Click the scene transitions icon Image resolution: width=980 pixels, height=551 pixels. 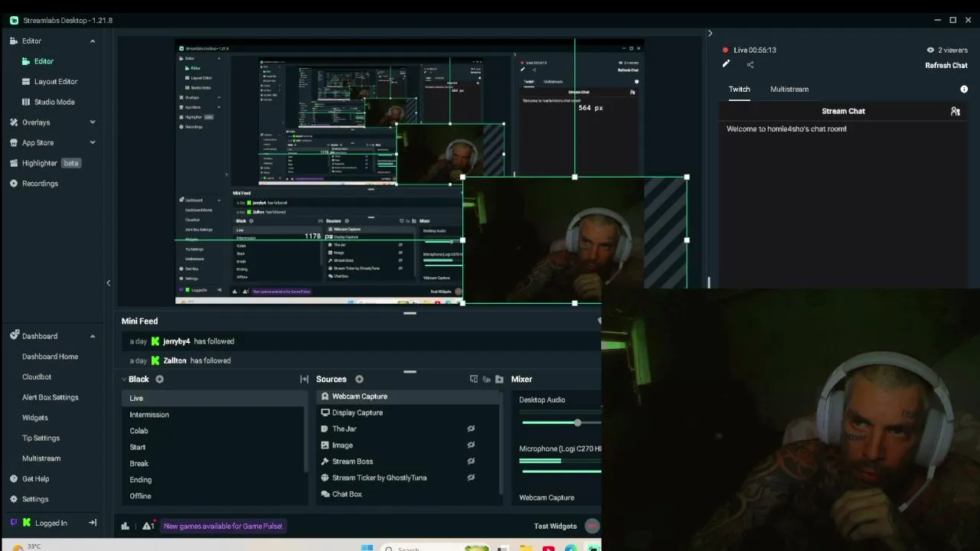304,379
